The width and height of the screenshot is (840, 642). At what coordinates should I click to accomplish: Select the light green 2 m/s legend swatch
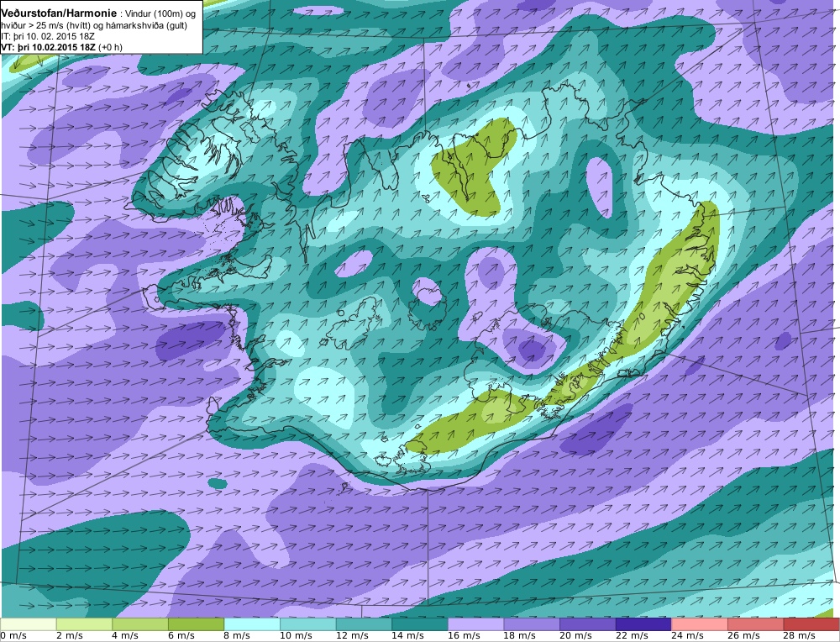tap(84, 624)
